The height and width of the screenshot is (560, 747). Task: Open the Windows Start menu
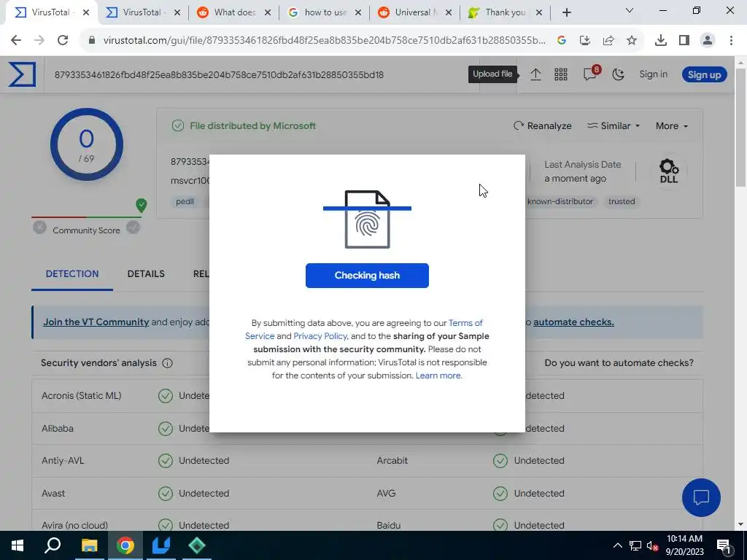(18, 545)
